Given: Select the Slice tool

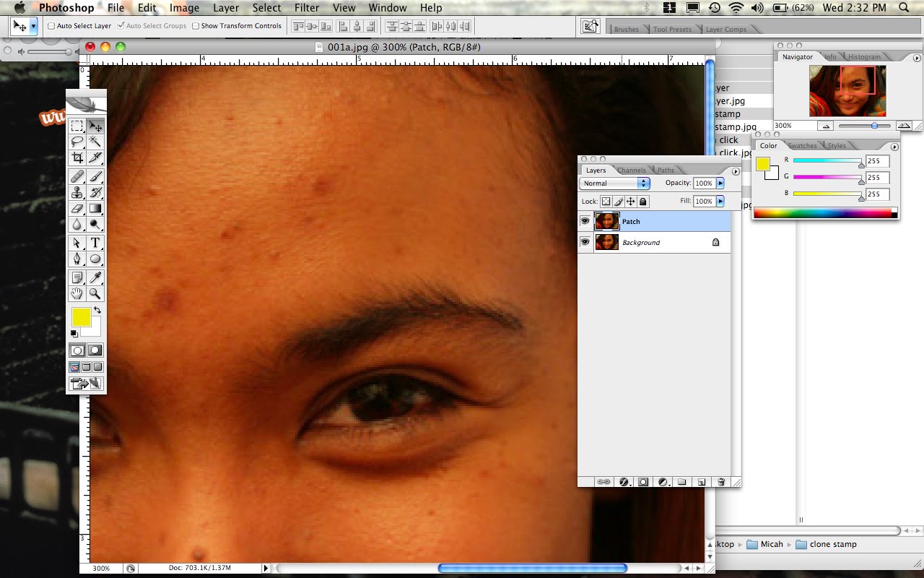Looking at the screenshot, I should [x=95, y=157].
